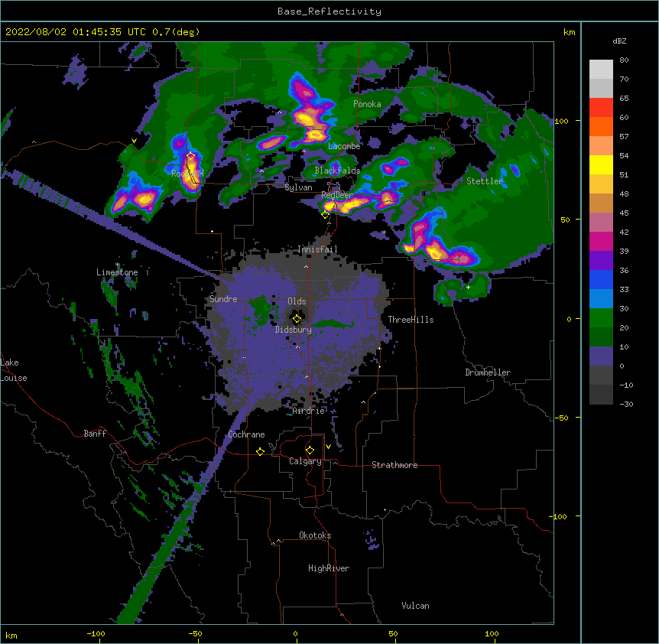Click the Didsbury town label
The height and width of the screenshot is (644, 659).
pos(294,330)
